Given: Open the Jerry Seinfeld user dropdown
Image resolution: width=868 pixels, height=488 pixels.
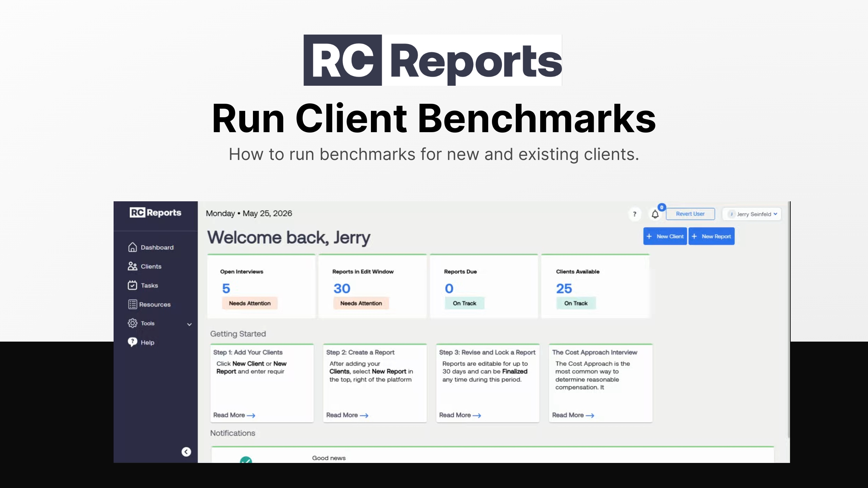Looking at the screenshot, I should 752,214.
